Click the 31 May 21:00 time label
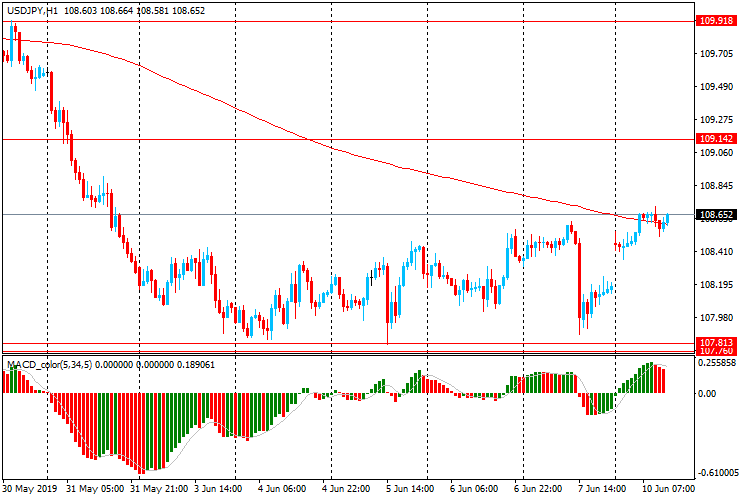The image size is (740, 500). 159,488
